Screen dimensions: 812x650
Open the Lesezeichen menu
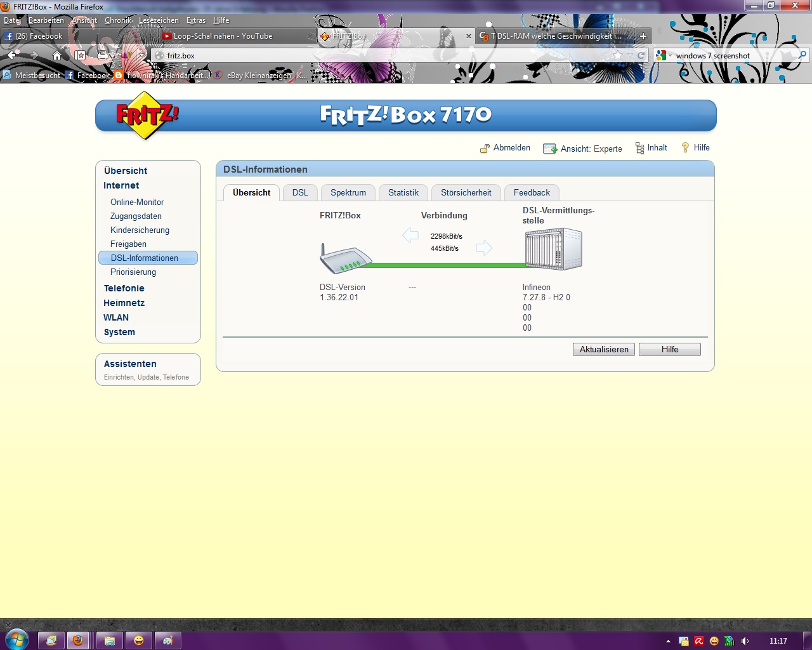tap(159, 20)
